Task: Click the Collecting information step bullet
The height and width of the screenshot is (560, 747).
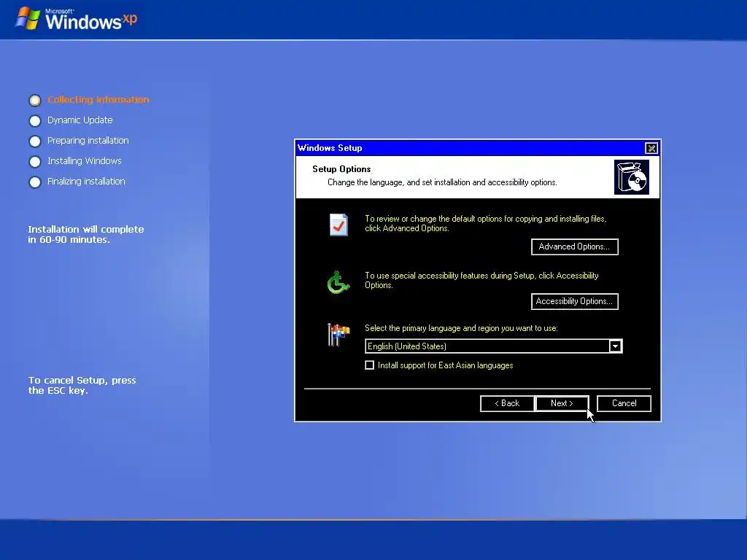Action: coord(35,101)
